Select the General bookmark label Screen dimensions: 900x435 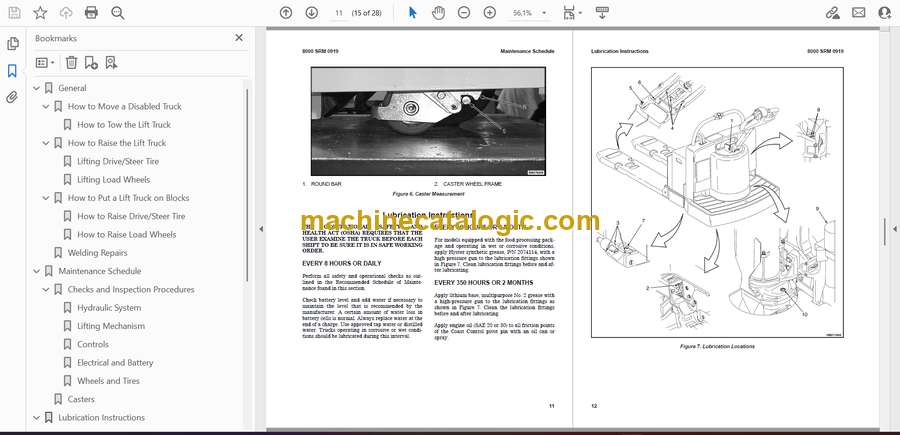pyautogui.click(x=72, y=88)
